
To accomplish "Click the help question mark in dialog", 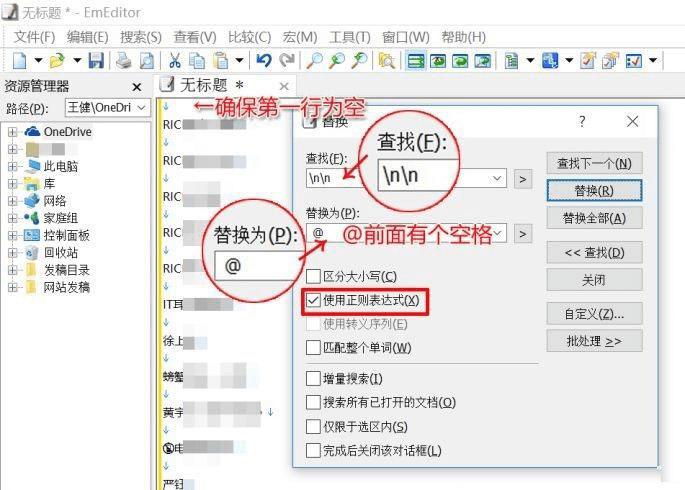I will (x=582, y=121).
